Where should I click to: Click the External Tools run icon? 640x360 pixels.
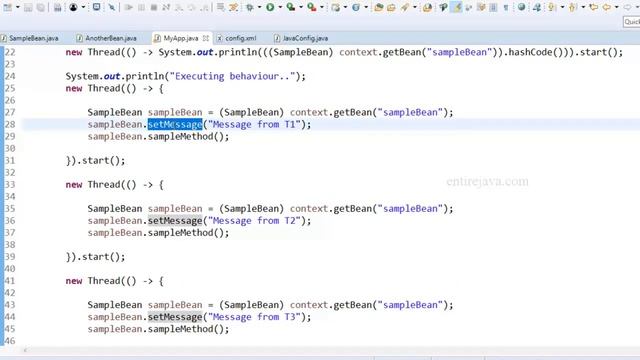311,7
